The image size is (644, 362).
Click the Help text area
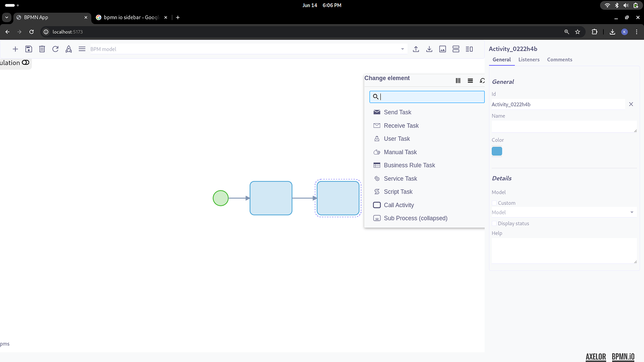tap(564, 251)
